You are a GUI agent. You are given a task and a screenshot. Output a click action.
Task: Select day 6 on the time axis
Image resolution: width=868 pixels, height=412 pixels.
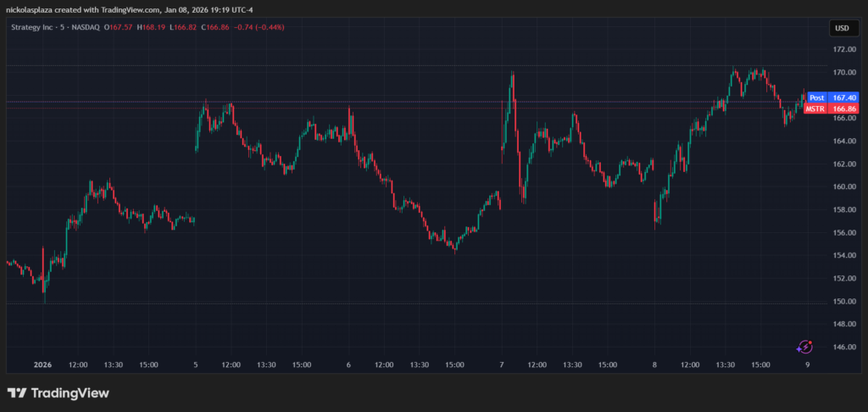[x=348, y=365]
